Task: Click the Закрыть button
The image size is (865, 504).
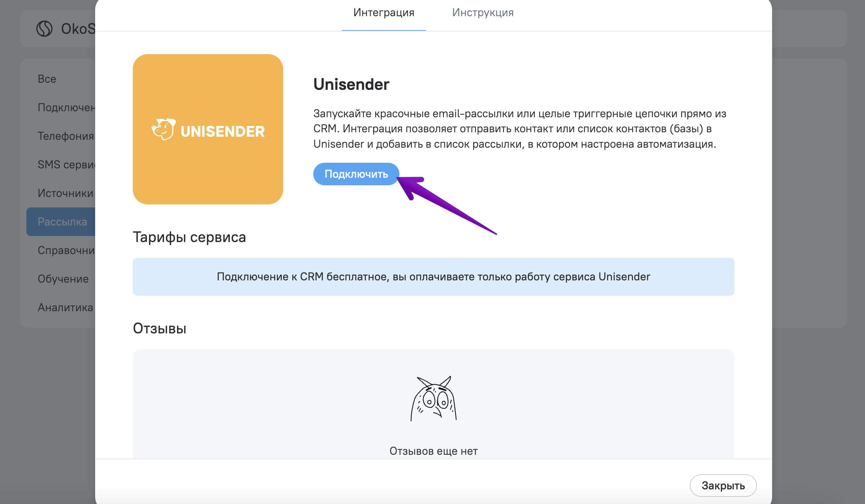Action: click(x=723, y=486)
